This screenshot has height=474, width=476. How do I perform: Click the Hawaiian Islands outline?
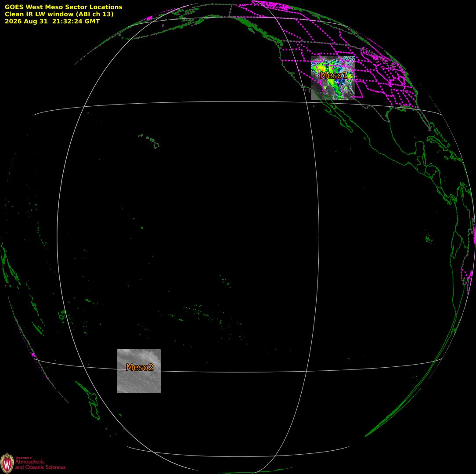point(150,141)
